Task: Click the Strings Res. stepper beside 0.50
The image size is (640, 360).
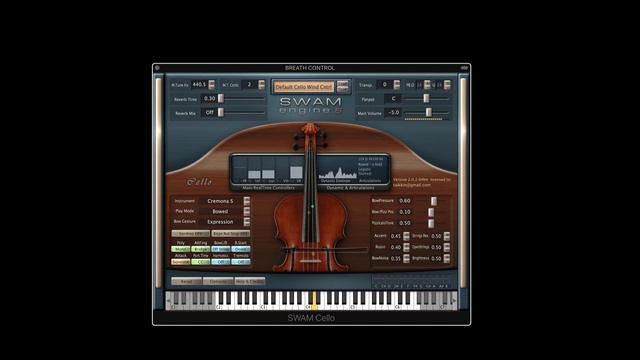Action: 447,236
